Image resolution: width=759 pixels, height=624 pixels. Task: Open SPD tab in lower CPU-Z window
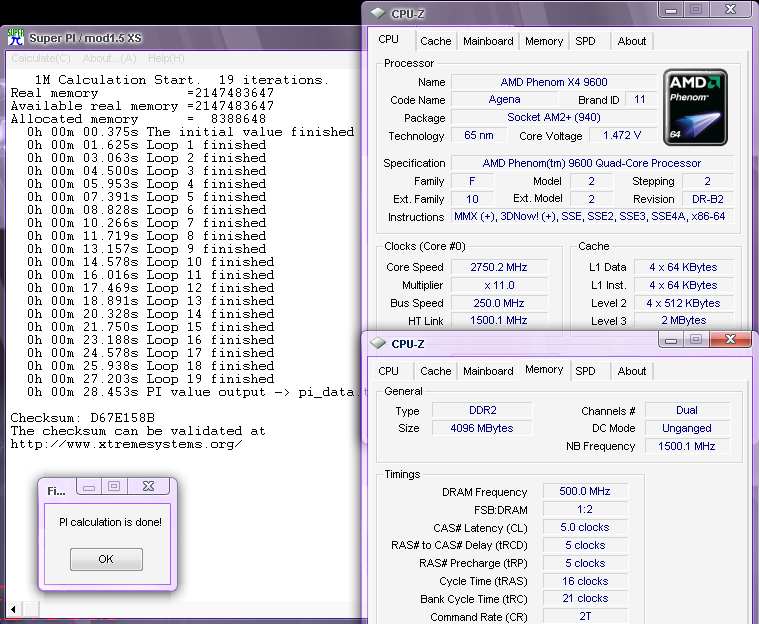[x=585, y=371]
